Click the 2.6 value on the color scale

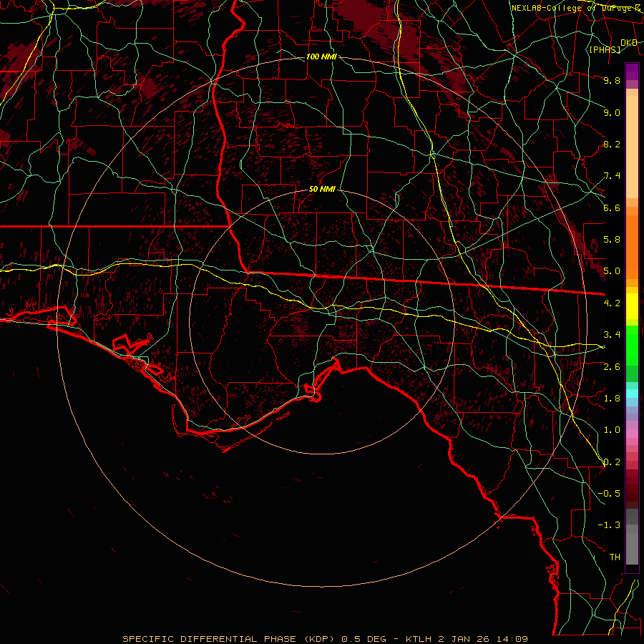pyautogui.click(x=612, y=366)
